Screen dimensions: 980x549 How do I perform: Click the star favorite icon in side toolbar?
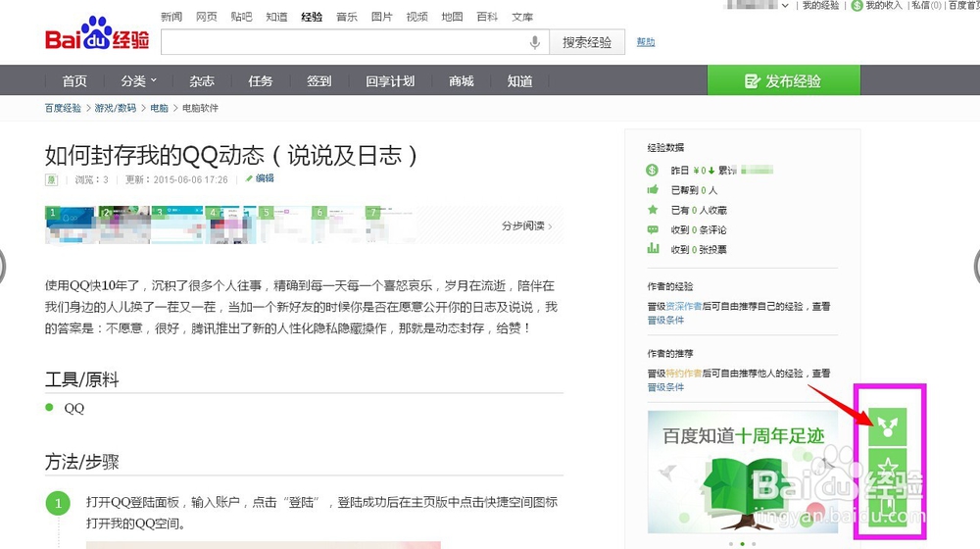click(888, 468)
